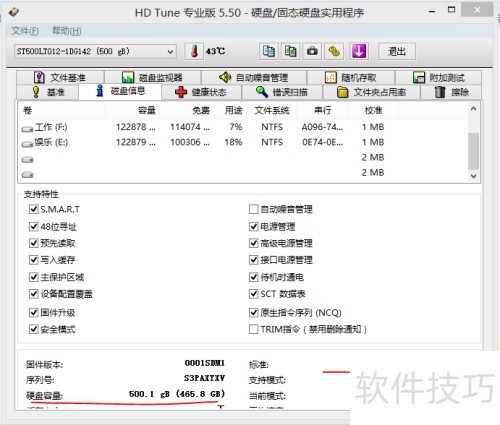Open the 文件基准 tab
This screenshot has height=425, width=500.
(x=60, y=77)
